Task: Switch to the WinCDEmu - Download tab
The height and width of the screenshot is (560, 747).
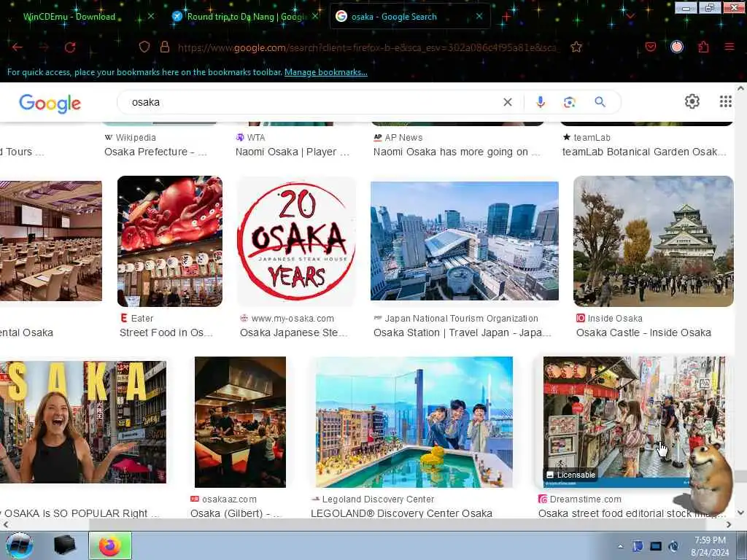Action: pos(69,17)
